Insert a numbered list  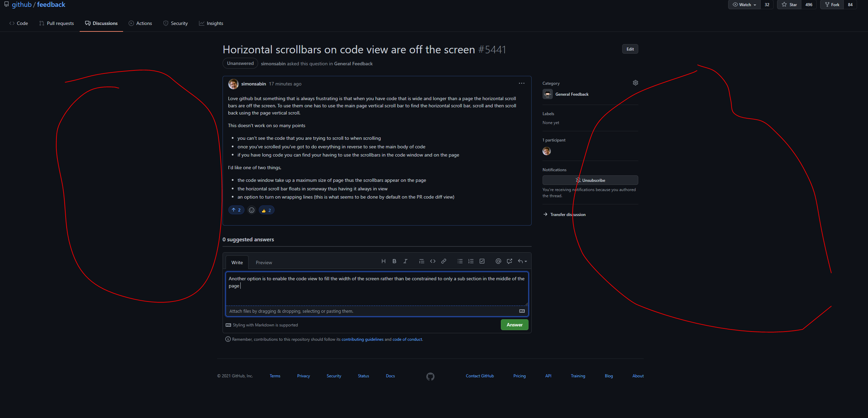[471, 261]
